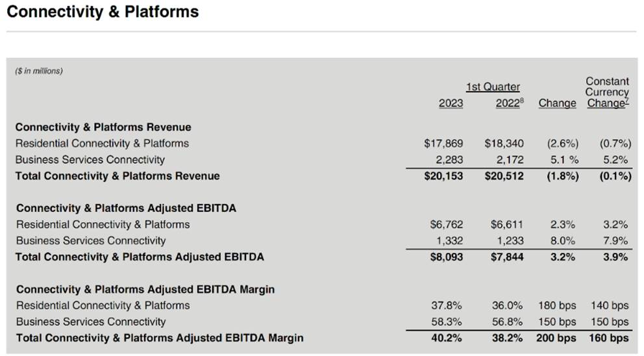Click the 1st Quarter column header
644x356 pixels.
(x=492, y=87)
